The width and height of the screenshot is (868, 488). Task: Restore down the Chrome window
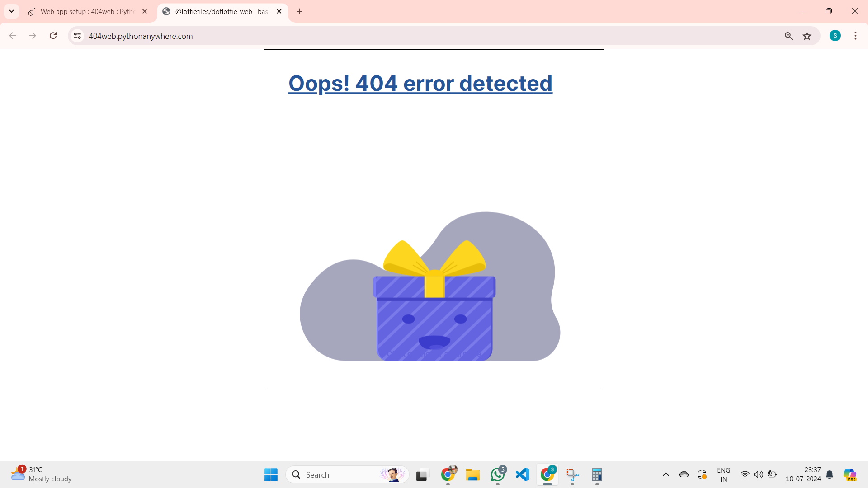[829, 11]
